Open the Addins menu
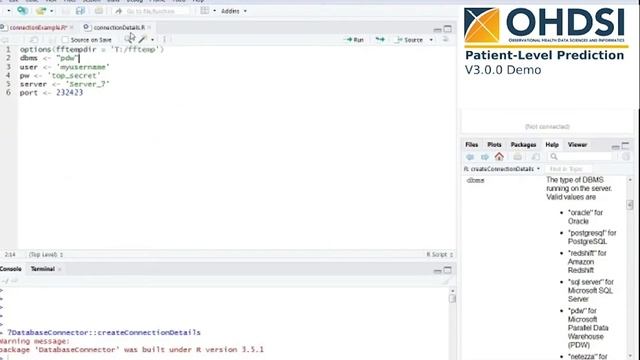The width and height of the screenshot is (640, 360). 233,11
